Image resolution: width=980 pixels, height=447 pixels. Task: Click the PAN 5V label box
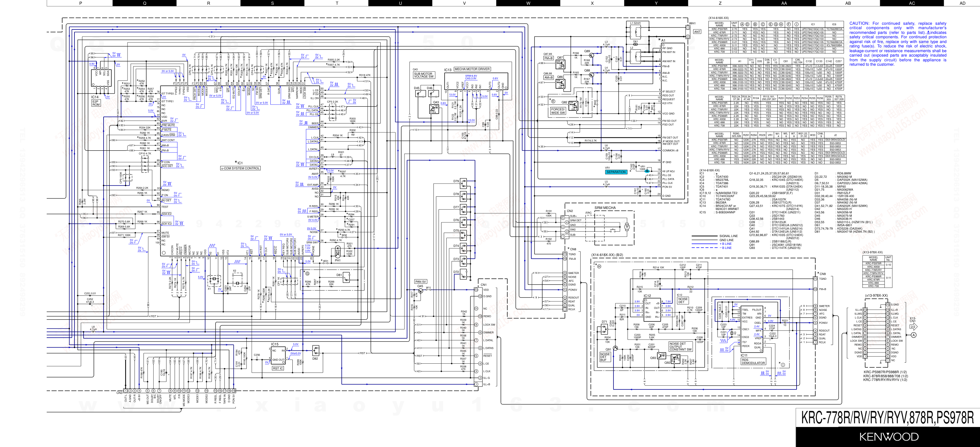click(x=420, y=282)
